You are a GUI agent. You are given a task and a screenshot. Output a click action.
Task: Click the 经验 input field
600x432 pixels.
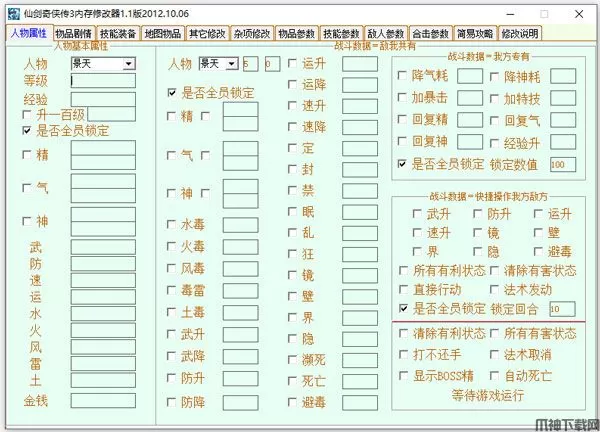tap(103, 99)
